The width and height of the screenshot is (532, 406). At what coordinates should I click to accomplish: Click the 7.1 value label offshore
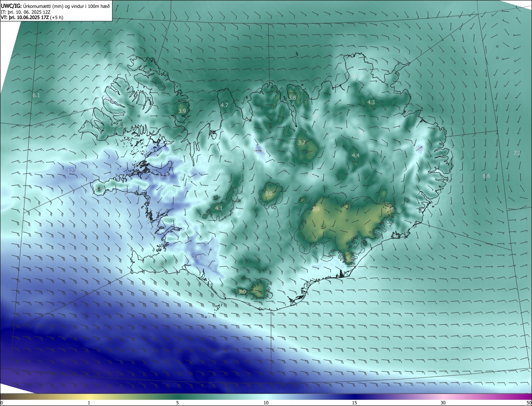pos(517,153)
